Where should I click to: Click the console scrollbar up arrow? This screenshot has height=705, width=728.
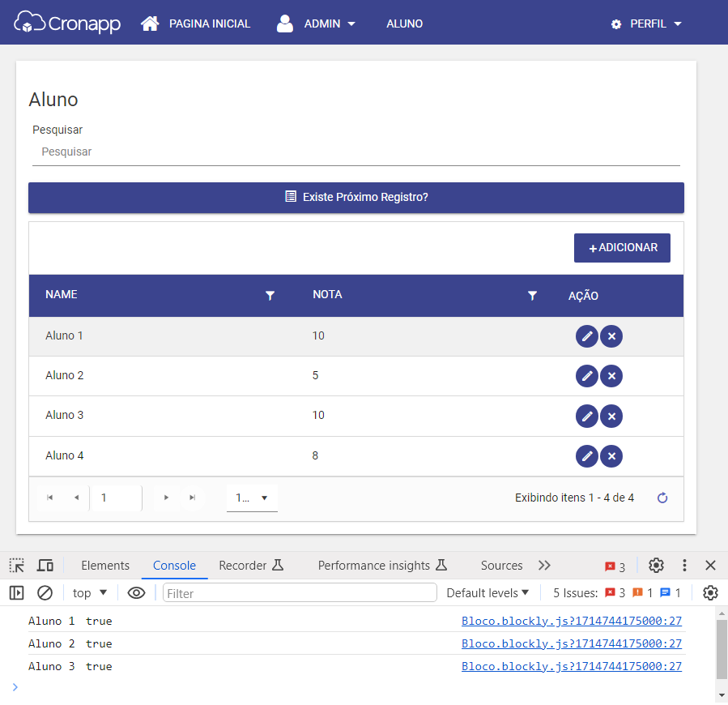[x=722, y=613]
